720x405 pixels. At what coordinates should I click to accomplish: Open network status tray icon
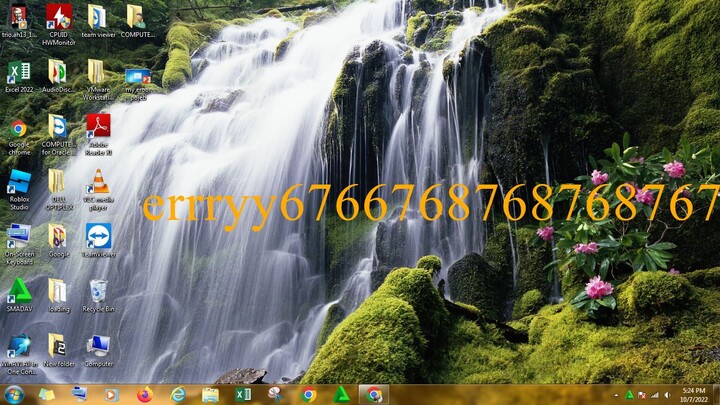pyautogui.click(x=655, y=395)
